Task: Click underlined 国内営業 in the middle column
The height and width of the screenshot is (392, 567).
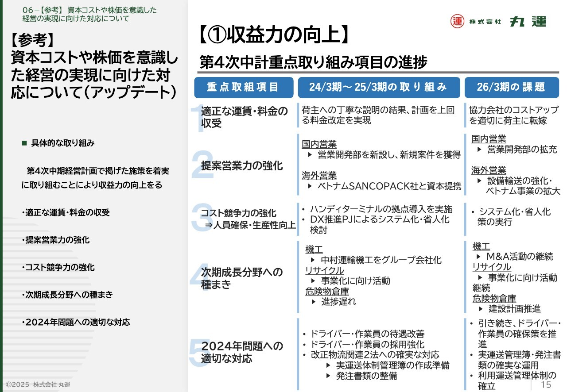Action: 319,144
